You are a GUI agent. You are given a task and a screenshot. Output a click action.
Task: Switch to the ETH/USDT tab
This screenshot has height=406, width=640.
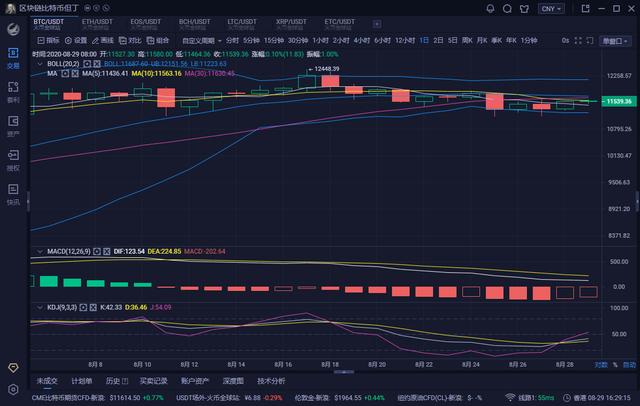coord(97,22)
